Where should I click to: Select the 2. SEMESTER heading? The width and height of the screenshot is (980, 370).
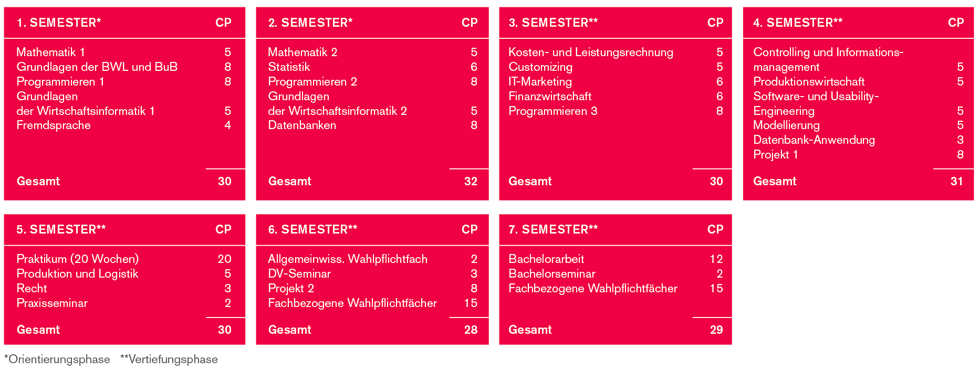pyautogui.click(x=310, y=23)
